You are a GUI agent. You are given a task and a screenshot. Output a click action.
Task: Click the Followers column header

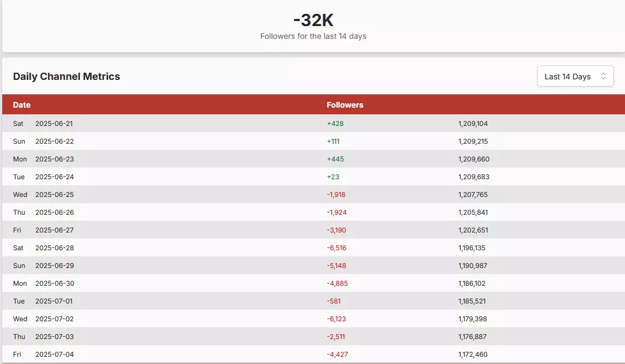click(x=345, y=105)
